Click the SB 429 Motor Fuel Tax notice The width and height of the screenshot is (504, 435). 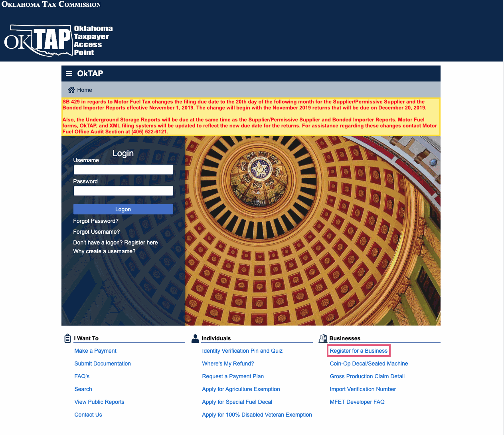click(x=251, y=117)
